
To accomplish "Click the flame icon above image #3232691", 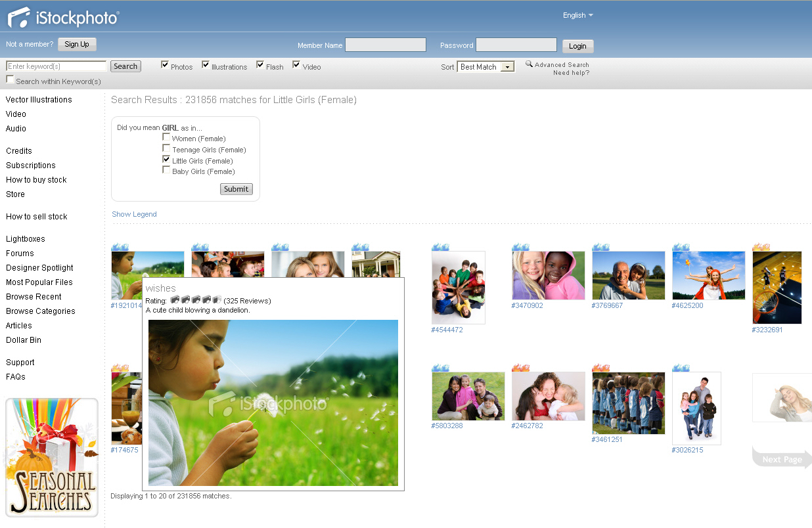I will tap(761, 247).
